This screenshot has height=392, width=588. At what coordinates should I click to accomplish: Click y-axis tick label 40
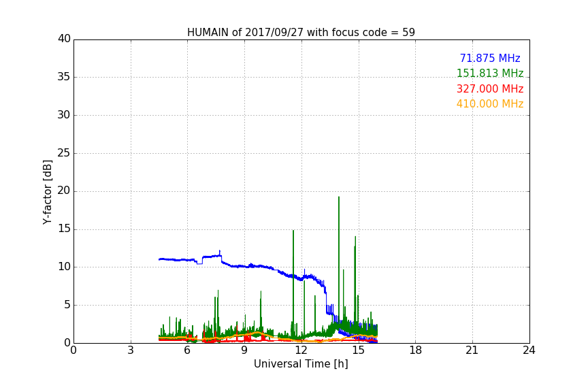pyautogui.click(x=64, y=39)
